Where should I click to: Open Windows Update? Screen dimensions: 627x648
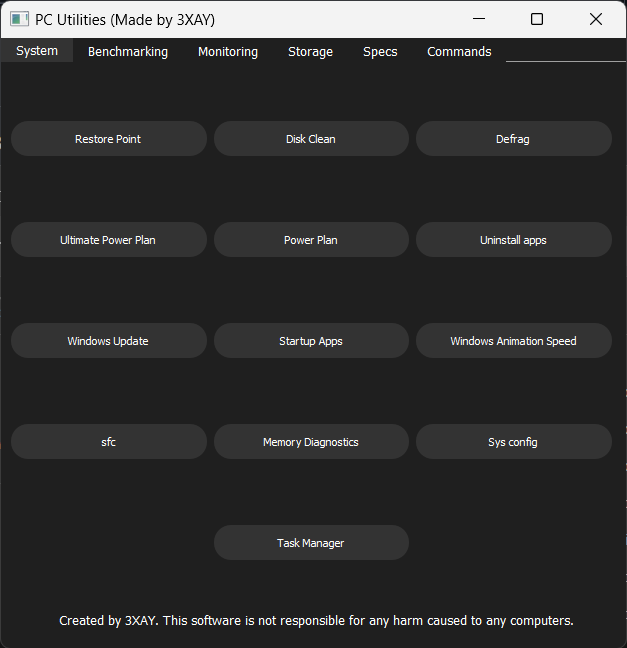pos(109,341)
